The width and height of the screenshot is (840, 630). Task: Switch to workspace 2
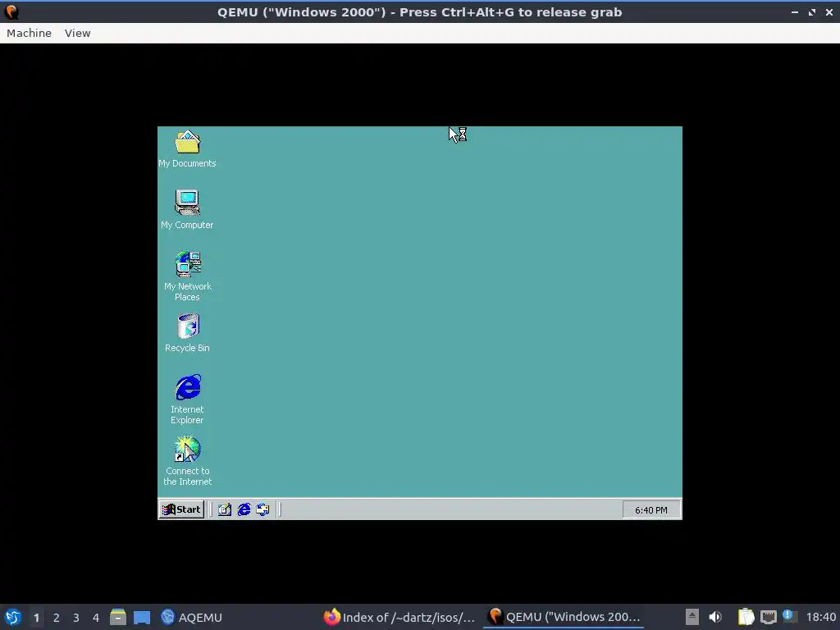[57, 618]
